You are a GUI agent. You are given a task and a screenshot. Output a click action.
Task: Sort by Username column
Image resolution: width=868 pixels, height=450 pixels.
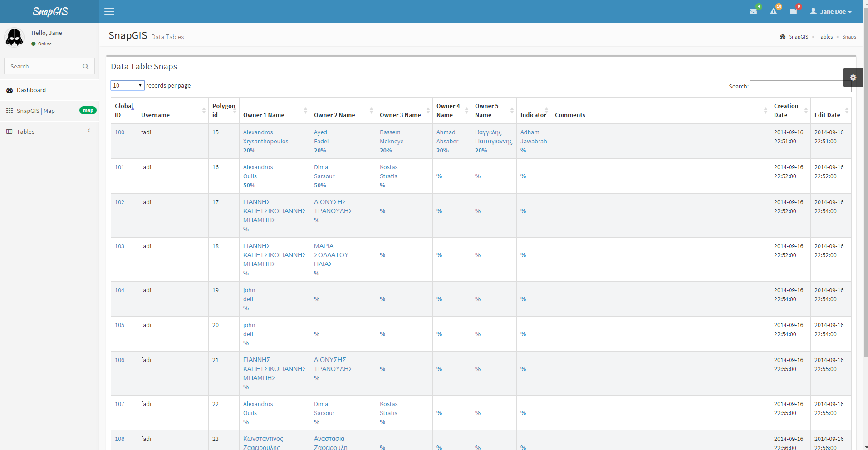click(x=173, y=110)
